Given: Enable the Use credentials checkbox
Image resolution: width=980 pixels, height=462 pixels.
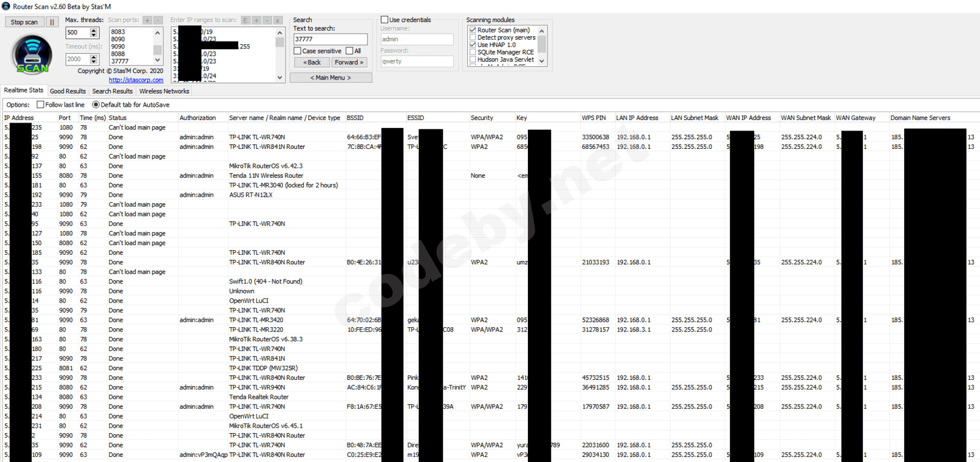Looking at the screenshot, I should (x=385, y=20).
